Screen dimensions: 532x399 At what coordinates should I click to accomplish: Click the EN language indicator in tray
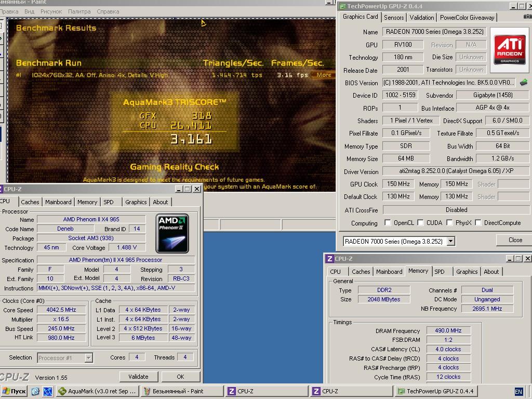coord(518,392)
